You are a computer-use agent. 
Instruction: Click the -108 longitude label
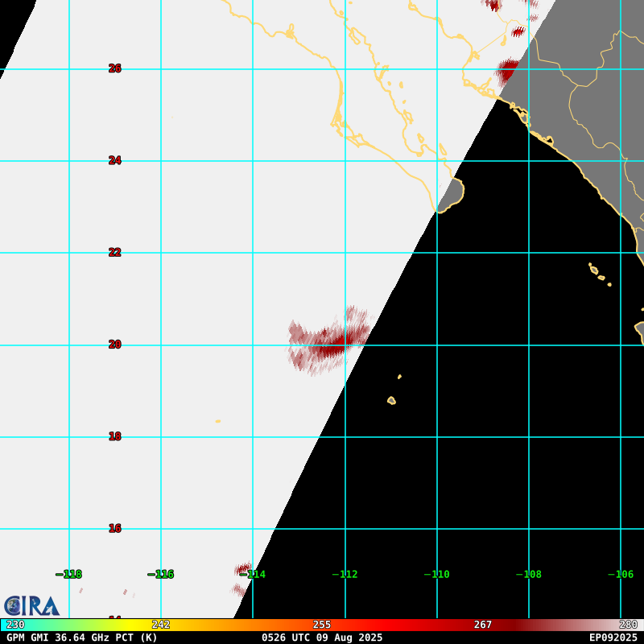(529, 574)
